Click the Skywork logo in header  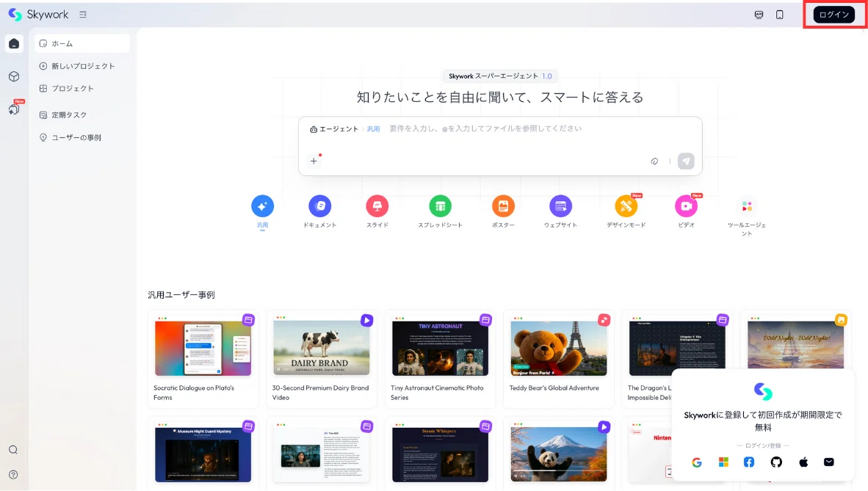pyautogui.click(x=38, y=15)
